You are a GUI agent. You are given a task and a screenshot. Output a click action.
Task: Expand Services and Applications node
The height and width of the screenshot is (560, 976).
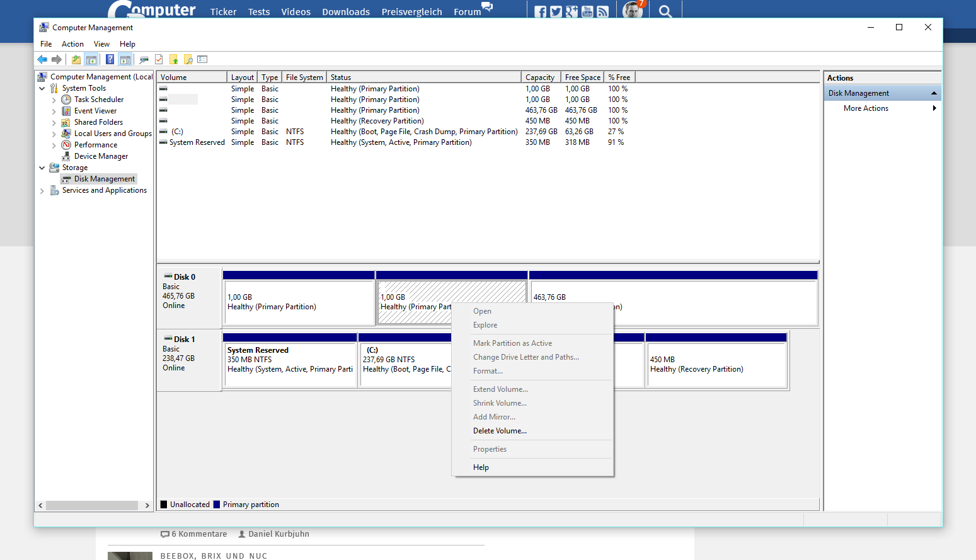click(x=42, y=190)
